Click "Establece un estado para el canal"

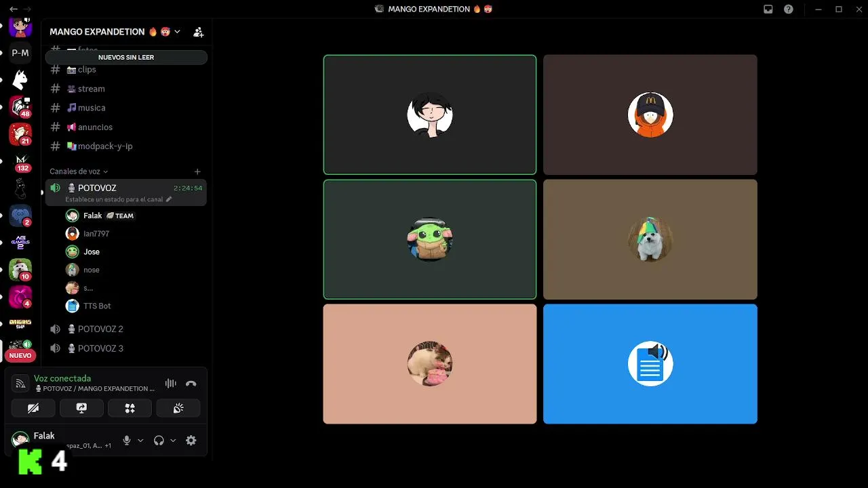115,199
